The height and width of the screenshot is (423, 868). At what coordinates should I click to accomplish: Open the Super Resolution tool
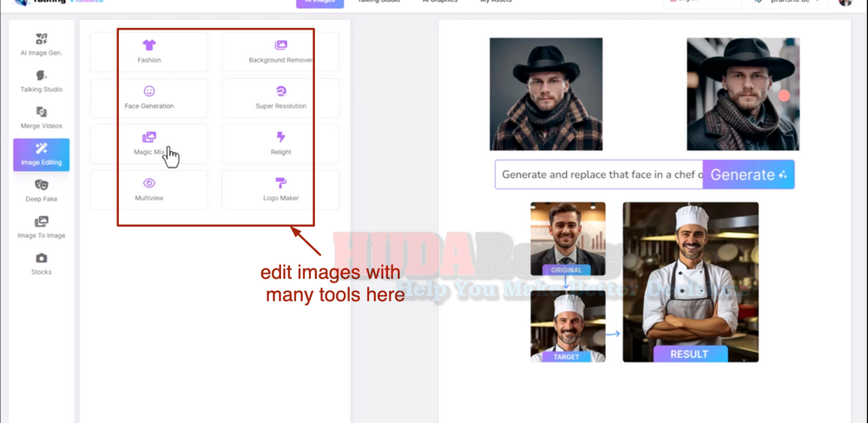(280, 97)
